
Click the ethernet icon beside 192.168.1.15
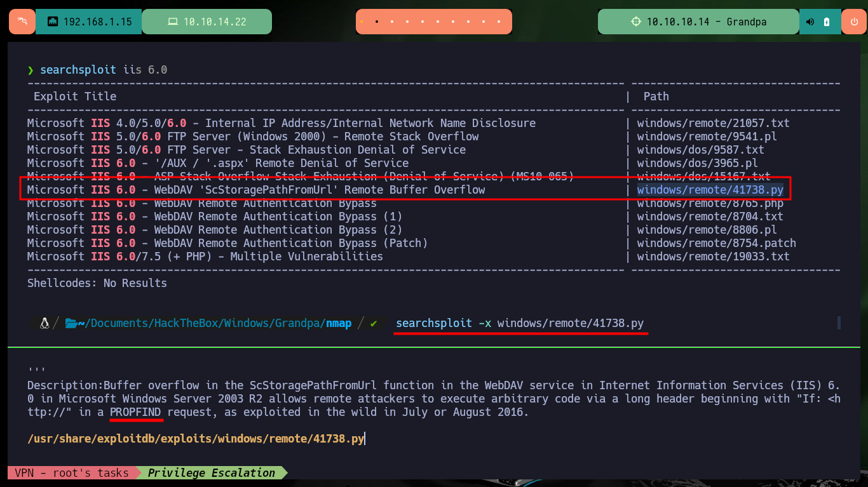53,22
